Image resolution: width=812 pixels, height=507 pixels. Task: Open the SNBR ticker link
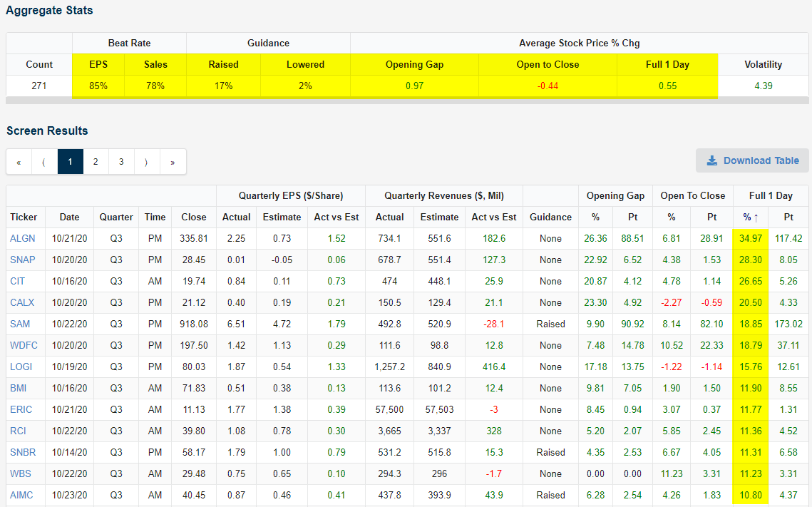(x=23, y=452)
